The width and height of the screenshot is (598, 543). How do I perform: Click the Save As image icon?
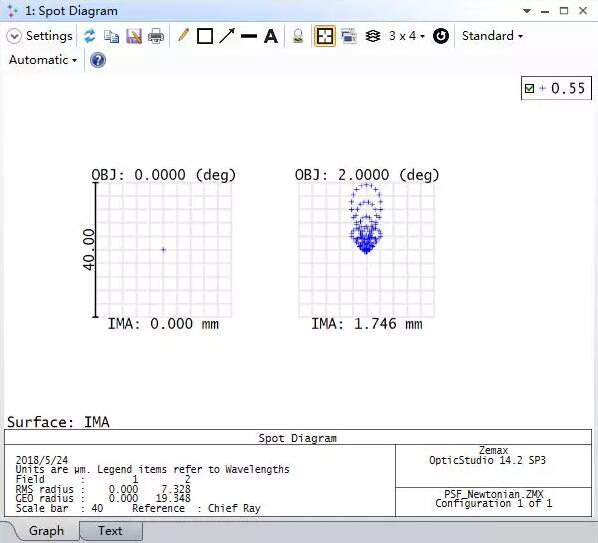(134, 37)
